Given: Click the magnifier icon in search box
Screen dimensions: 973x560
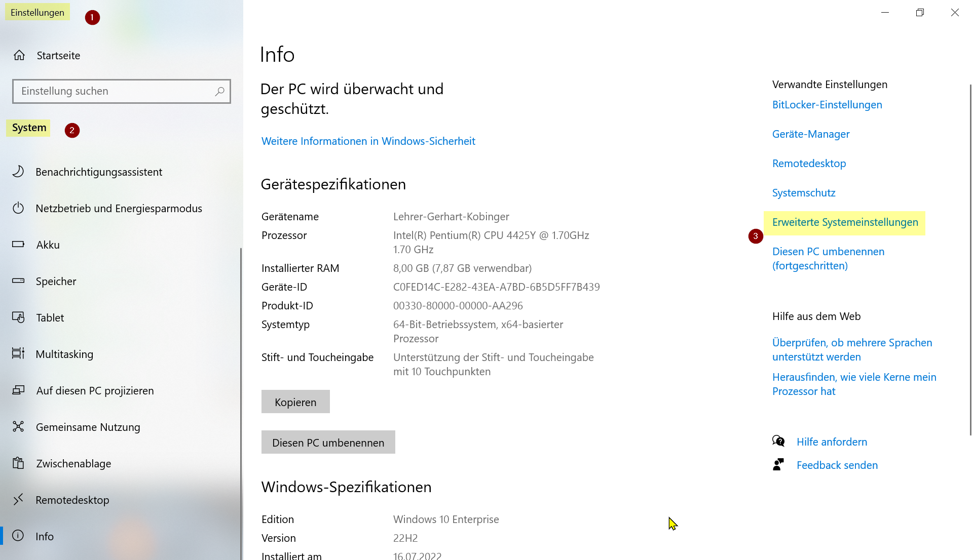Looking at the screenshot, I should point(219,91).
